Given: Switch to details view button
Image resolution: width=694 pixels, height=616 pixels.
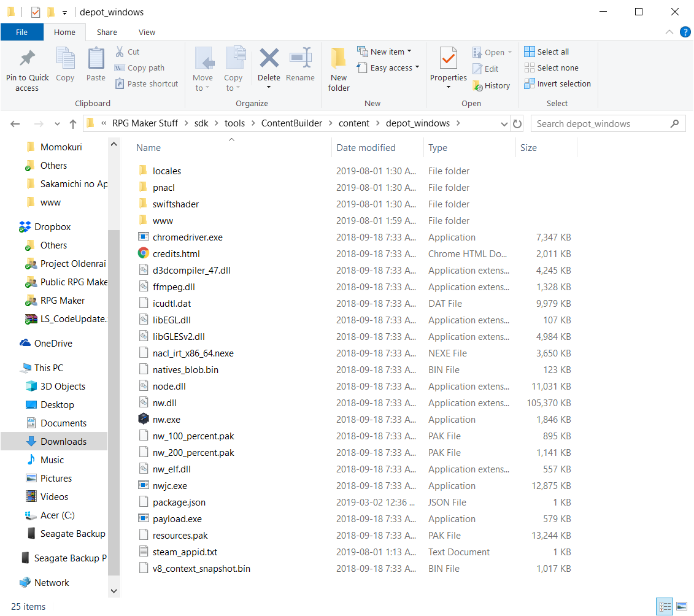Looking at the screenshot, I should tap(665, 606).
